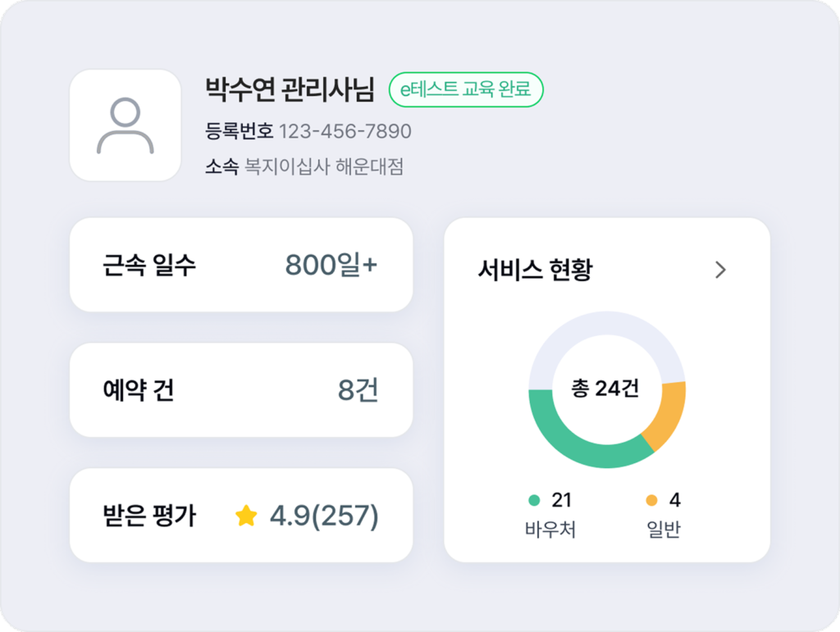Click the green 바우처 legend dot
The width and height of the screenshot is (840, 632).
tap(535, 500)
